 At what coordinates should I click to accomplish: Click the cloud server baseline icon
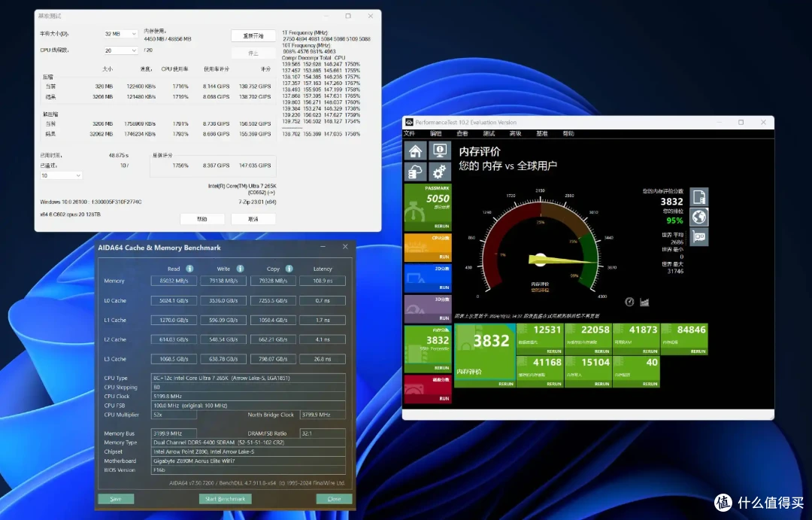click(415, 172)
